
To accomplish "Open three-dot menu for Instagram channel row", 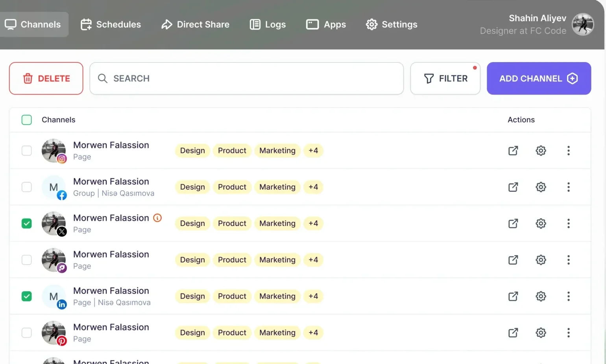I will tap(569, 151).
